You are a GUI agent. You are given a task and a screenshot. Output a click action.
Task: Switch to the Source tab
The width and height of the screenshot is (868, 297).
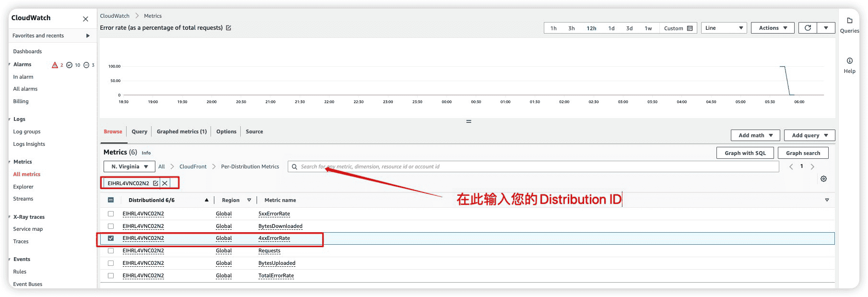pos(254,131)
